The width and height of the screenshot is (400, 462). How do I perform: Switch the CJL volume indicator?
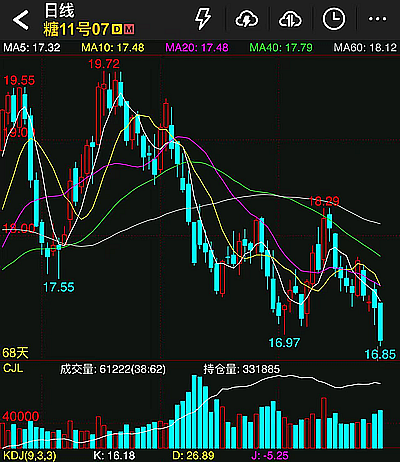(13, 368)
